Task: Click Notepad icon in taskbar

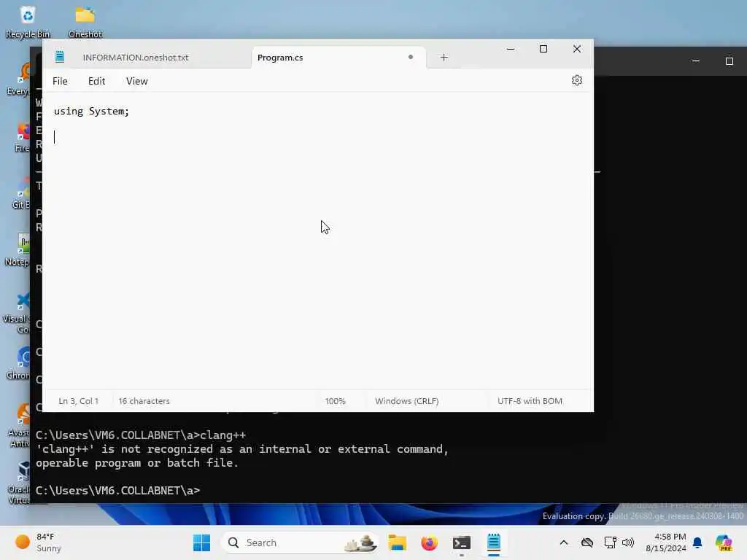Action: coord(494,542)
